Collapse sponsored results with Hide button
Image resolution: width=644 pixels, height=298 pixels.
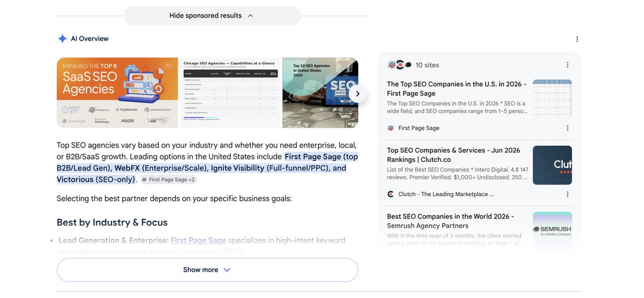(212, 16)
